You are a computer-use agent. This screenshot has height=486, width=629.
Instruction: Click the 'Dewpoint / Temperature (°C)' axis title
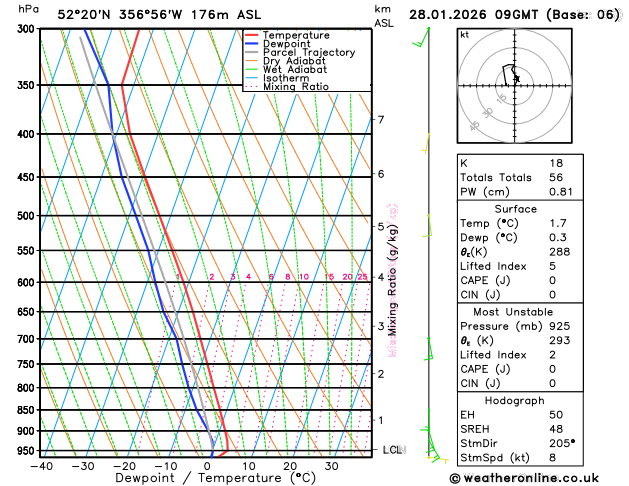pos(215,478)
